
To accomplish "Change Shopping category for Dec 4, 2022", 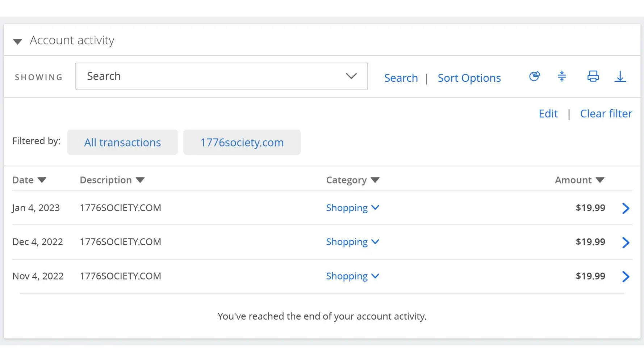I will [x=352, y=242].
